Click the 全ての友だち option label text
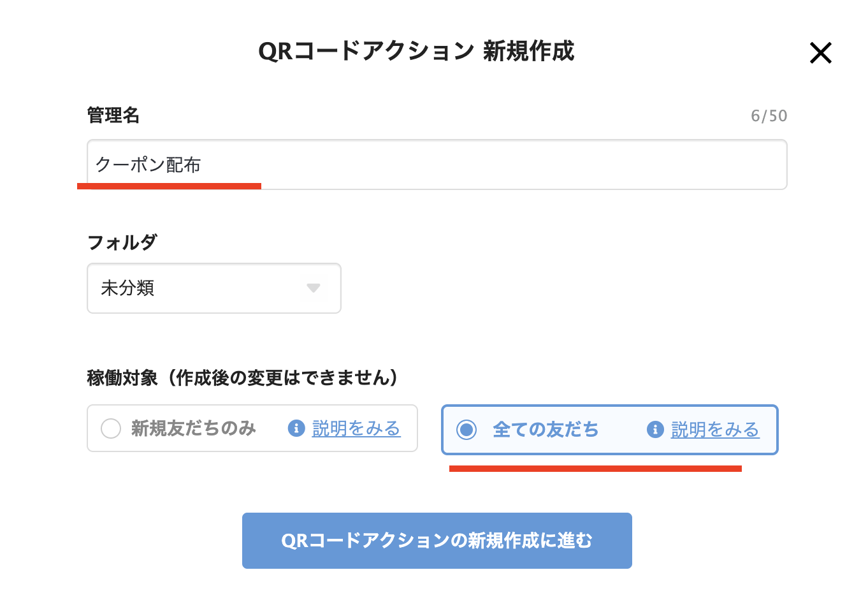Screen dimensions: 868x593 tap(546, 430)
